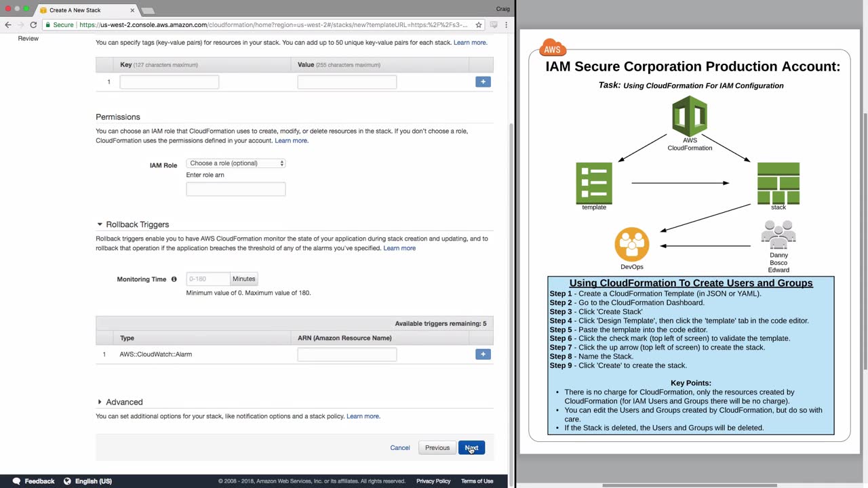Click the AWS::CloudWatch::Alarm type cell
This screenshot has width=868, height=488.
pos(156,354)
